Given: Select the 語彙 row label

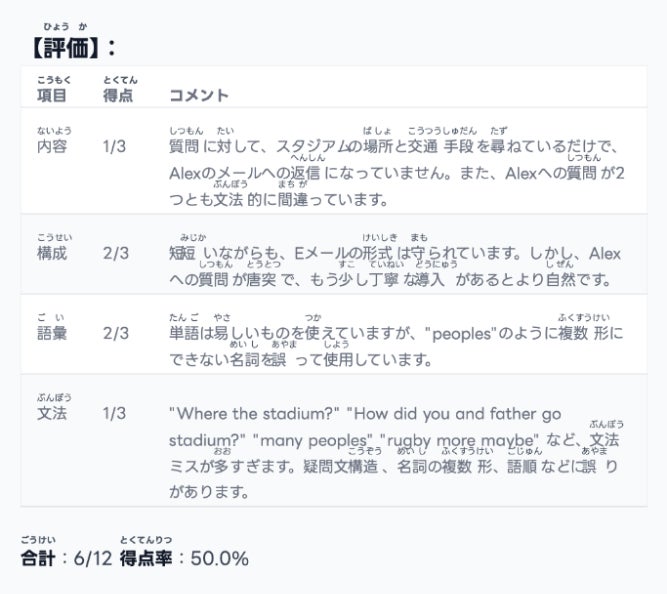Looking at the screenshot, I should [x=52, y=333].
